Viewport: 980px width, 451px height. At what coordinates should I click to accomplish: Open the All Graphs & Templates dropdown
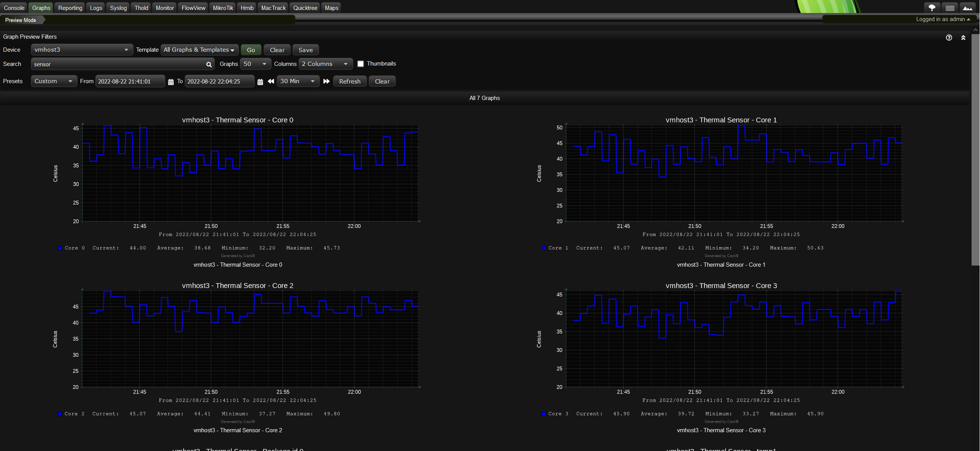(x=199, y=50)
